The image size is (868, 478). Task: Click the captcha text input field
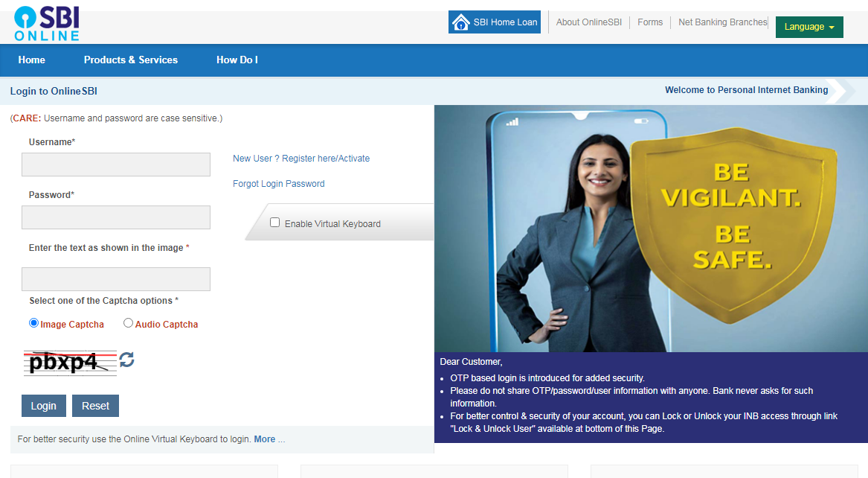(116, 279)
